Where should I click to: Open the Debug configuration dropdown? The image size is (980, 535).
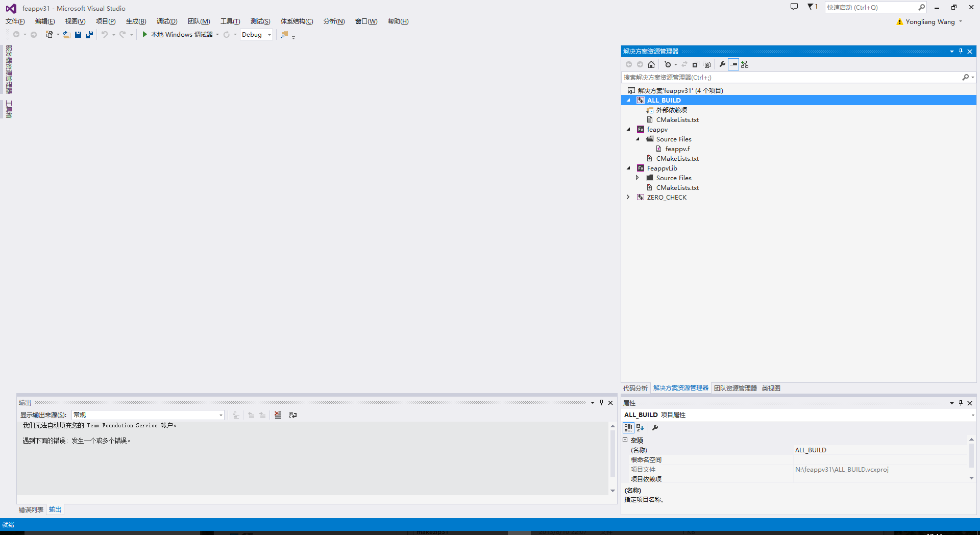tap(269, 34)
